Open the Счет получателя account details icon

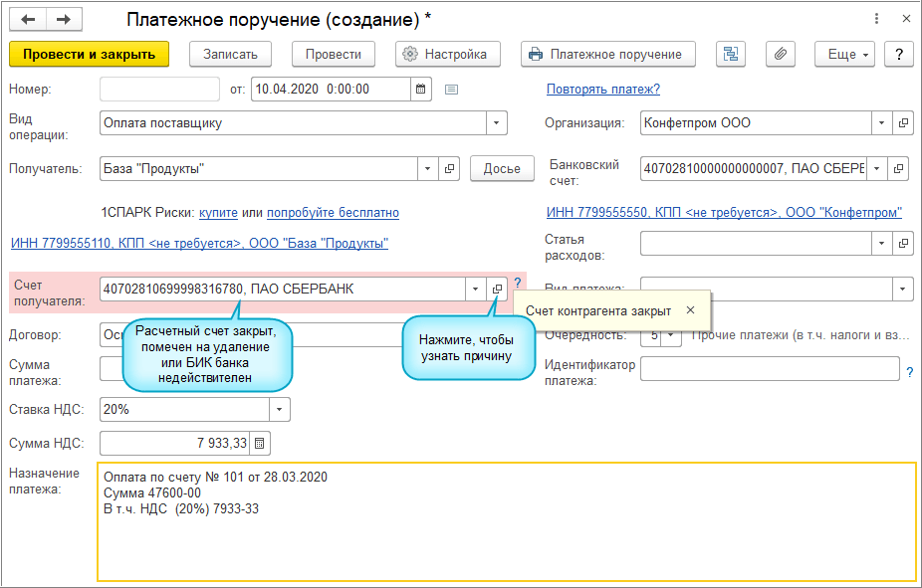tap(497, 290)
